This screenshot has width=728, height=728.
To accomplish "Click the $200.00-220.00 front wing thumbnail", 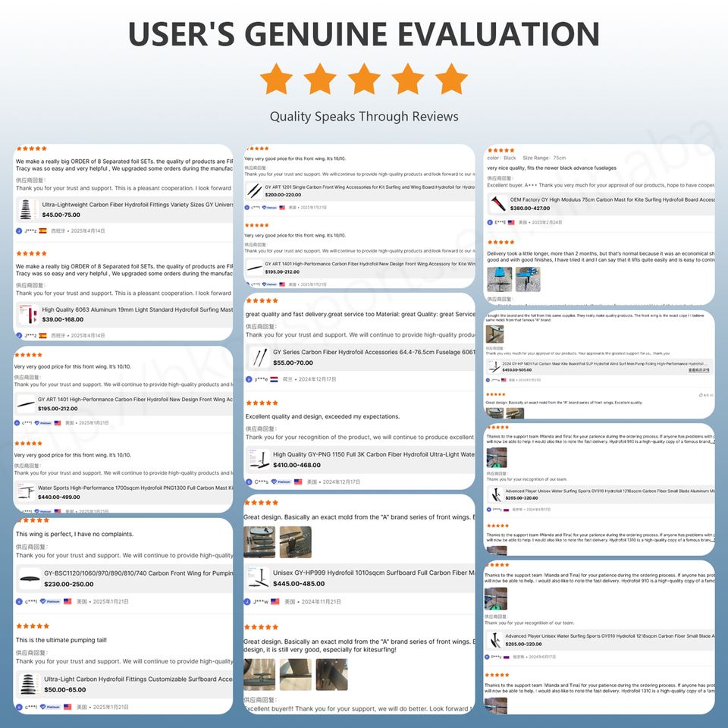I will tap(254, 190).
